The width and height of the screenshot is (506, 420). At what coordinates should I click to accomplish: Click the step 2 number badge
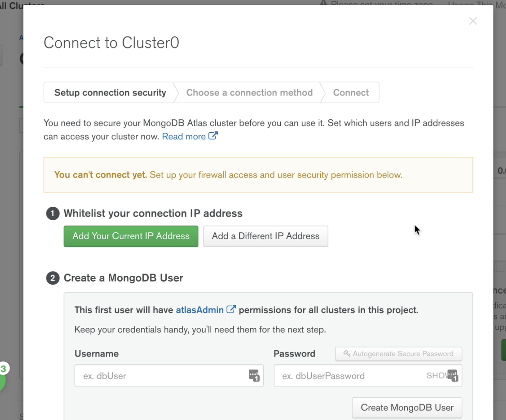pos(53,278)
